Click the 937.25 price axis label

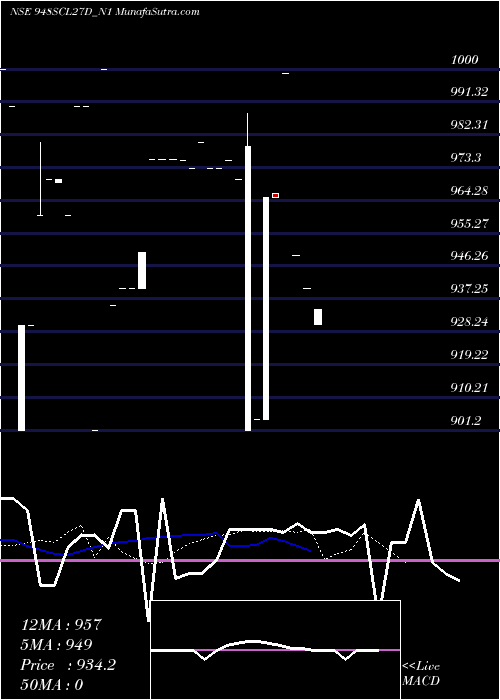[469, 289]
